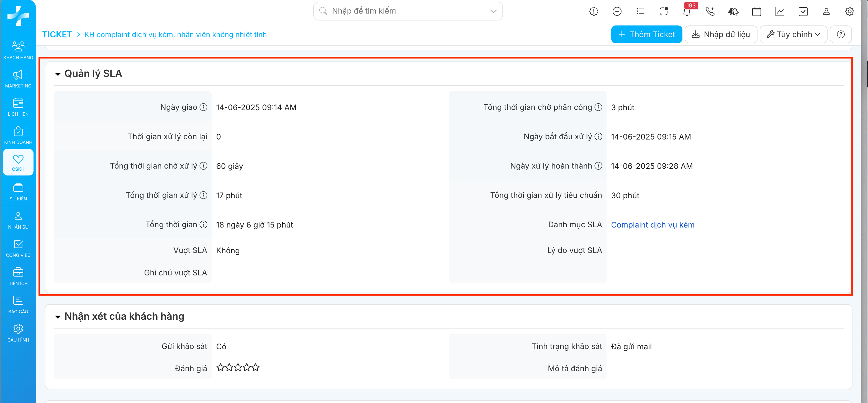
Task: Collapse Nhận xét của khách hàng section
Action: (x=58, y=317)
